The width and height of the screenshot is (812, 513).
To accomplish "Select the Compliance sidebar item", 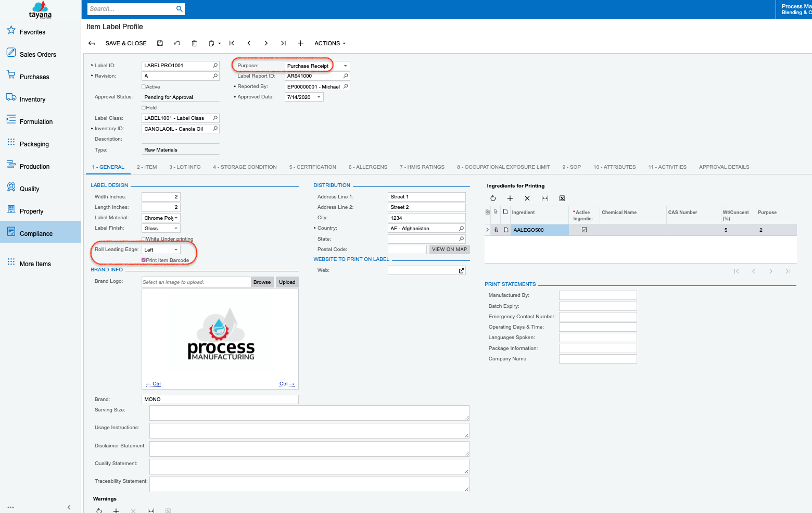I will coord(41,232).
